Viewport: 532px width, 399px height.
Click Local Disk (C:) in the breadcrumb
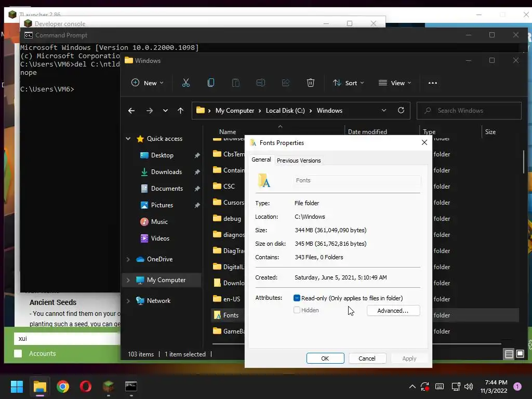click(x=285, y=111)
